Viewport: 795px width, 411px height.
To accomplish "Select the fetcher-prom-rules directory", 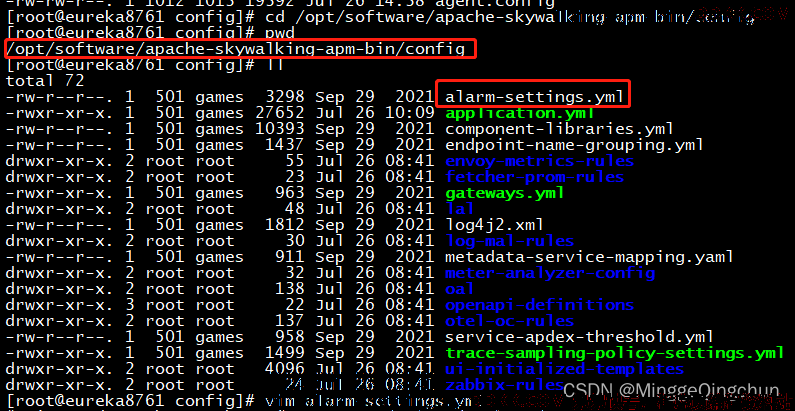I will pos(534,177).
